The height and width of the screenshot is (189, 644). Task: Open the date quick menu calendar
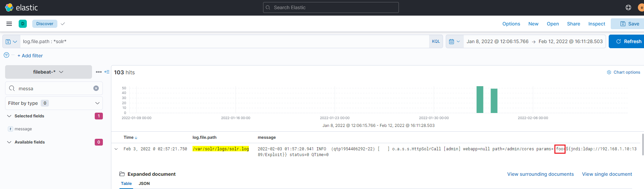[454, 41]
